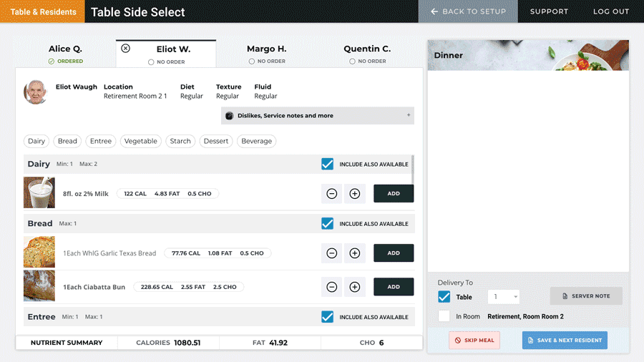The width and height of the screenshot is (644, 362).
Task: Click the plus icon for Ciabatta Bun
Action: point(354,287)
